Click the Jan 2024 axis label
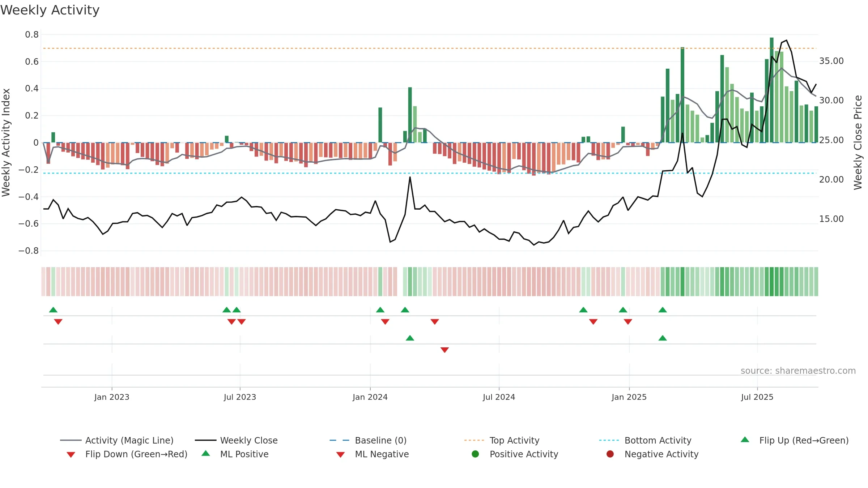The width and height of the screenshot is (868, 488). tap(370, 397)
